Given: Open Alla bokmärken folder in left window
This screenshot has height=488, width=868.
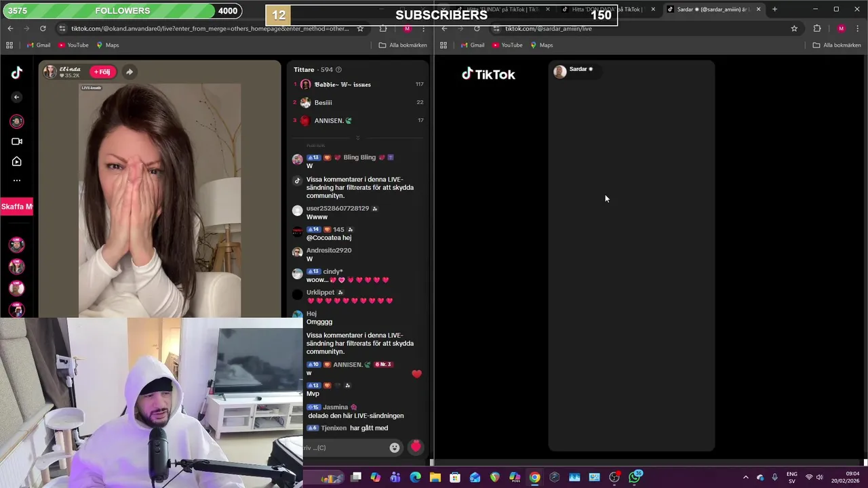Looking at the screenshot, I should click(403, 45).
